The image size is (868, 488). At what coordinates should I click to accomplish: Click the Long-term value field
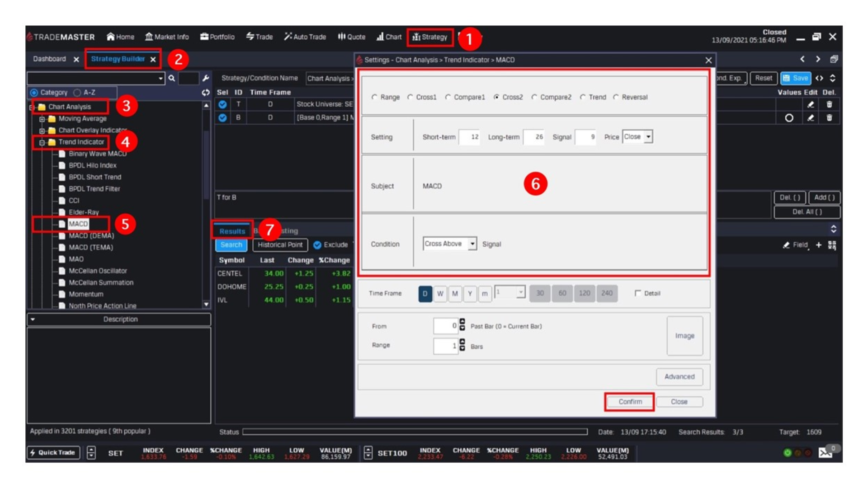click(534, 137)
